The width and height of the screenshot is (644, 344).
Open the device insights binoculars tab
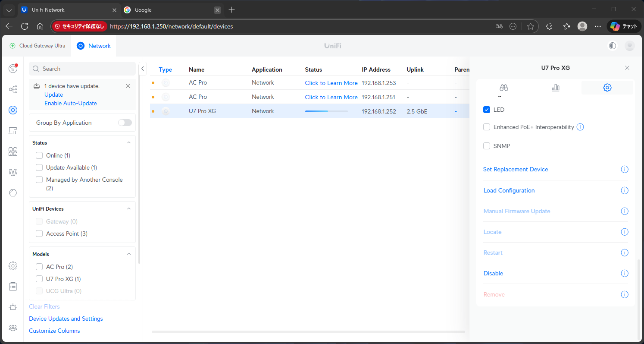tap(504, 88)
